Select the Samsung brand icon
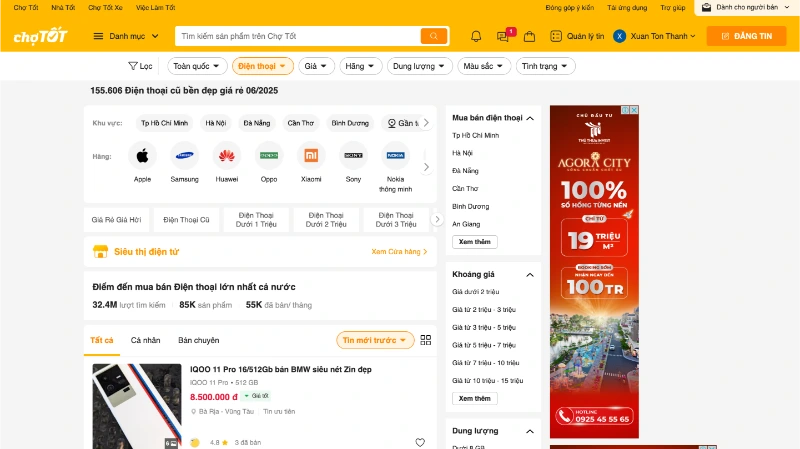The width and height of the screenshot is (800, 449). (x=184, y=156)
